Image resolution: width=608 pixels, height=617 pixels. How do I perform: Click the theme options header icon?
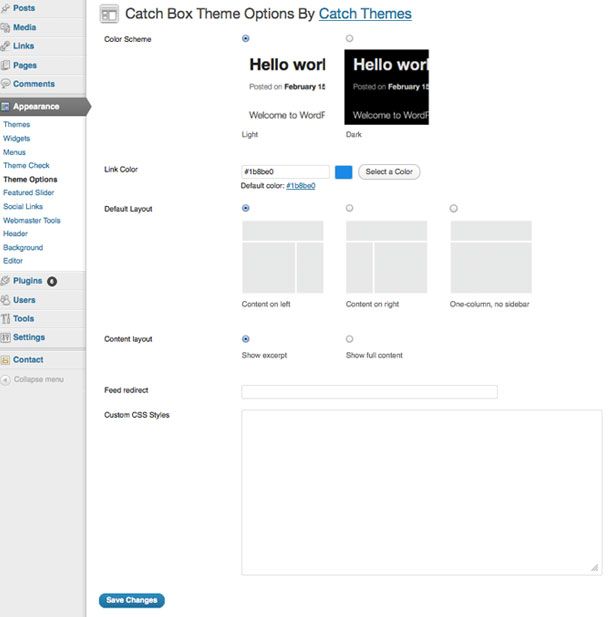click(109, 14)
